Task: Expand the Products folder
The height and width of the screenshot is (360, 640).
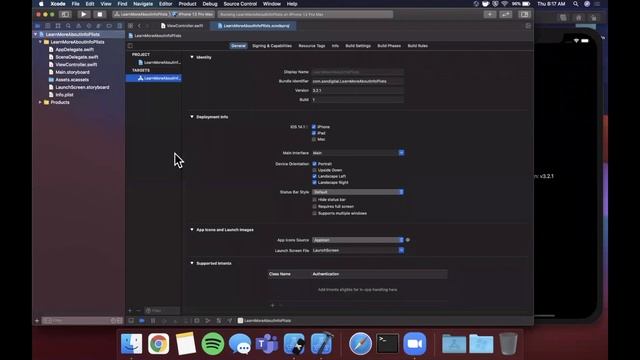Action: click(x=40, y=102)
